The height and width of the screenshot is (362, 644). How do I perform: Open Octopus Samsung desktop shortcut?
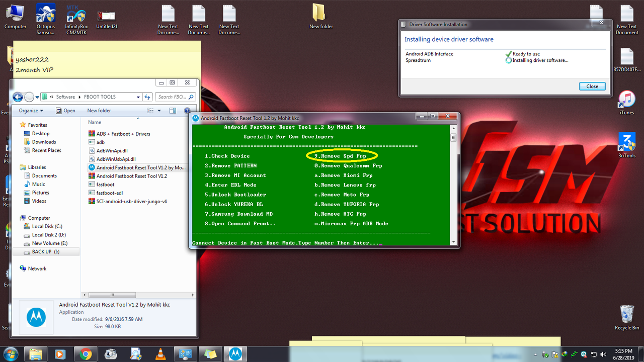pyautogui.click(x=46, y=19)
